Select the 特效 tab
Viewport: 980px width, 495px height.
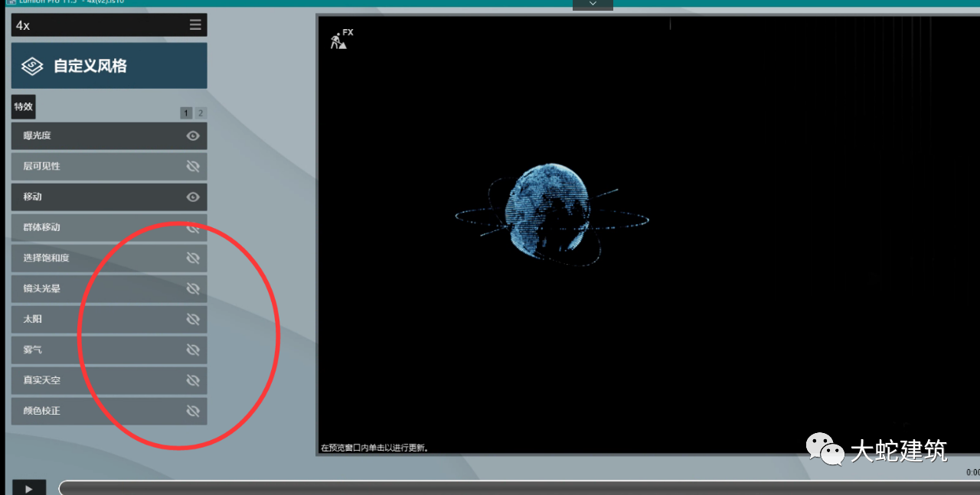(x=24, y=106)
